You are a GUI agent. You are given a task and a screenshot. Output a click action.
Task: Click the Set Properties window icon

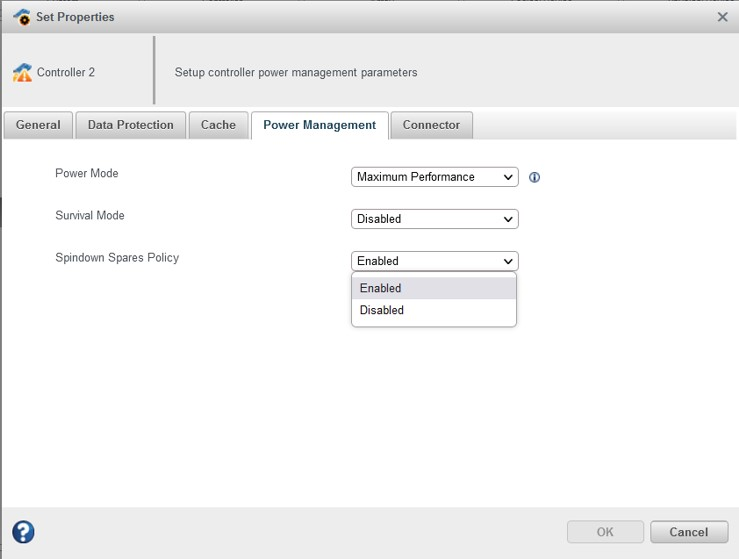click(x=21, y=17)
